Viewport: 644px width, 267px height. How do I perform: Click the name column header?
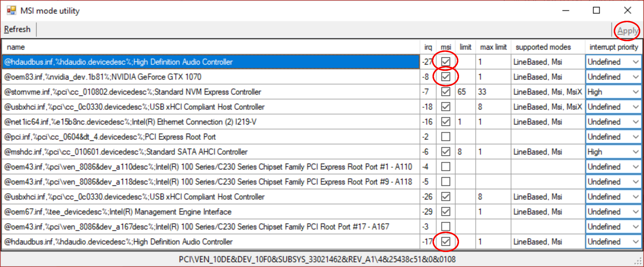(211, 47)
